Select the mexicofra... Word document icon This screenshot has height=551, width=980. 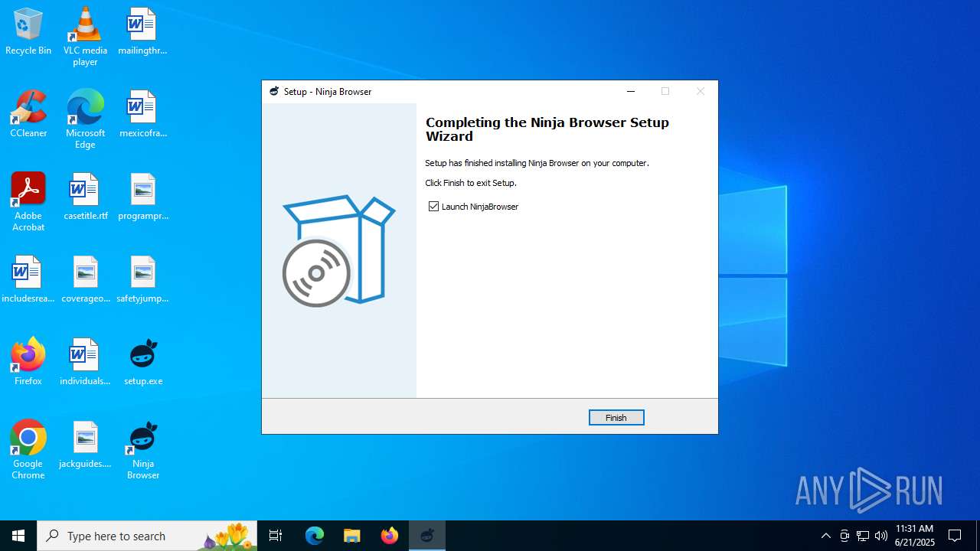[142, 114]
